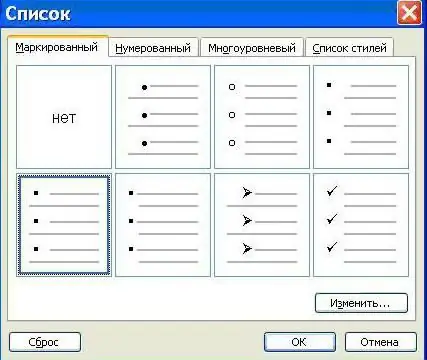Open the Список стилей tab
The width and height of the screenshot is (427, 360).
tap(350, 48)
